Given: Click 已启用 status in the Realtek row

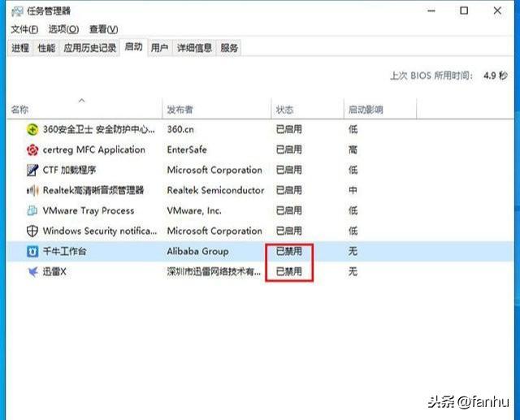Looking at the screenshot, I should [x=289, y=190].
